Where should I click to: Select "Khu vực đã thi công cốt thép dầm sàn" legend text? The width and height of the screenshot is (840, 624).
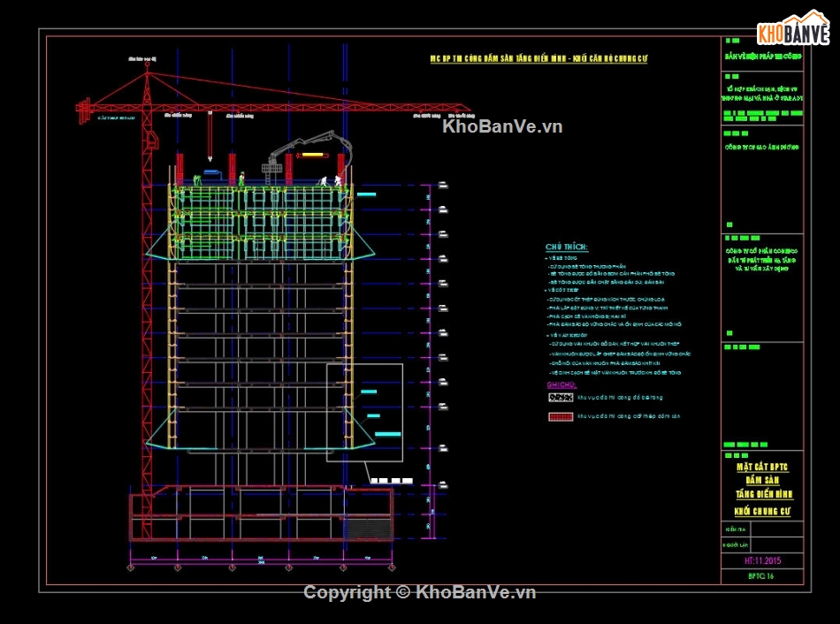pyautogui.click(x=629, y=416)
